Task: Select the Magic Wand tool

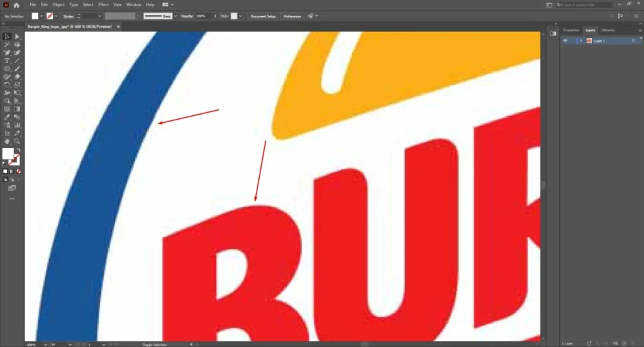Action: tap(7, 45)
